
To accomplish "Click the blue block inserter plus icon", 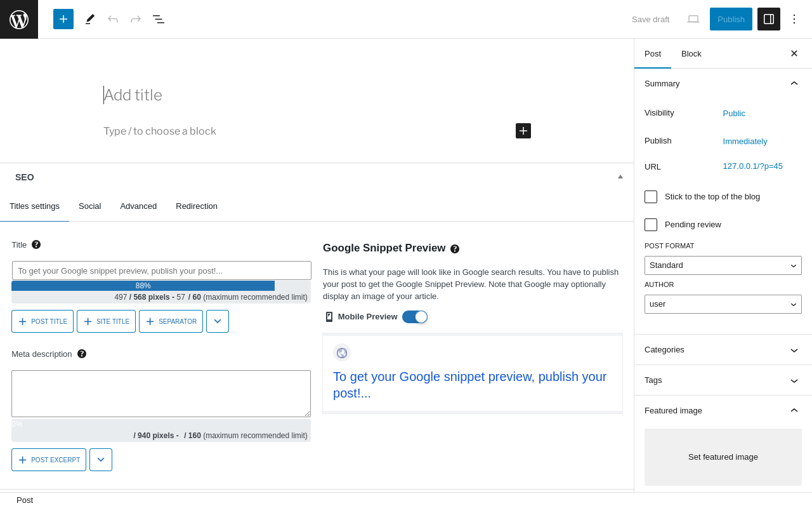I will click(x=63, y=19).
